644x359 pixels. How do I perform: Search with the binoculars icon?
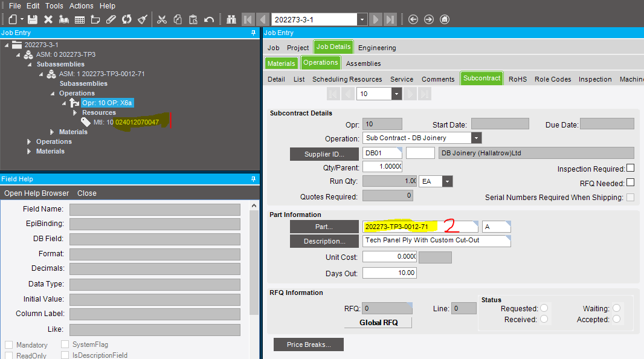[231, 19]
